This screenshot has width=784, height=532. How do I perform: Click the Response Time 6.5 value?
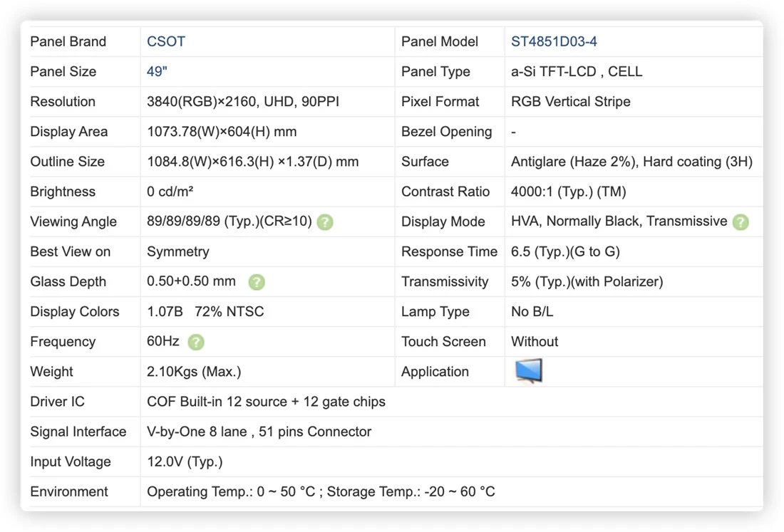pos(565,251)
